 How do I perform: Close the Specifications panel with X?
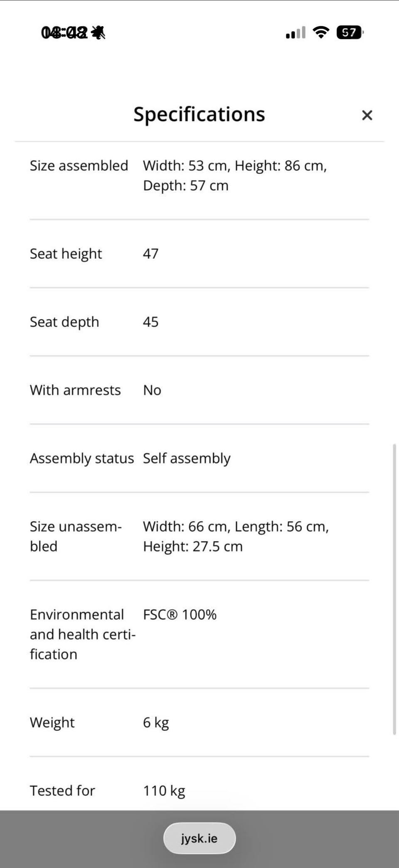click(367, 115)
